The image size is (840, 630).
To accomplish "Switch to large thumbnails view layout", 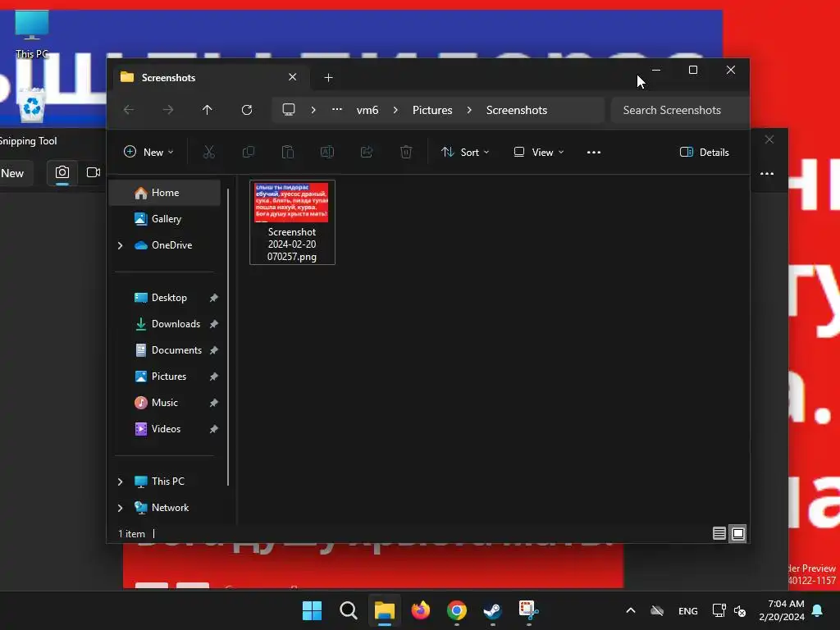I will [738, 533].
